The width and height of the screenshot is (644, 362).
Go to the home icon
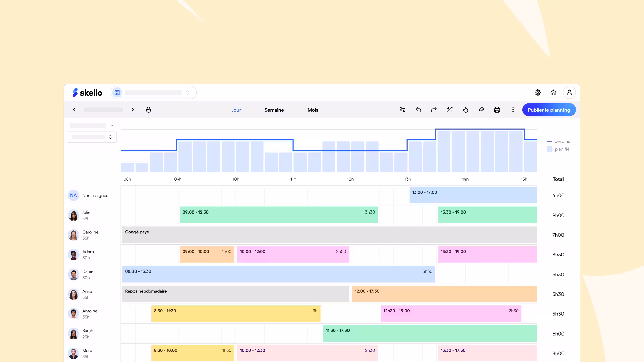(553, 93)
